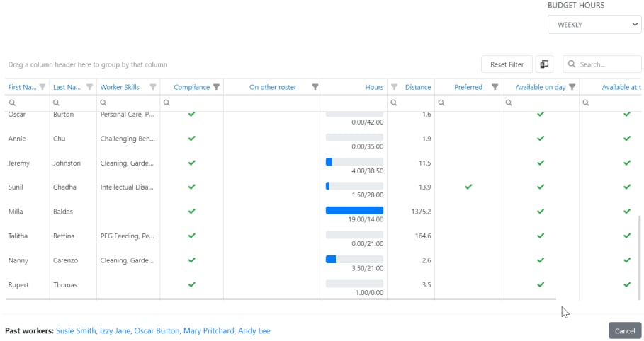Click the horizontal scrollbar under the grid
This screenshot has width=644, height=341.
(281, 299)
